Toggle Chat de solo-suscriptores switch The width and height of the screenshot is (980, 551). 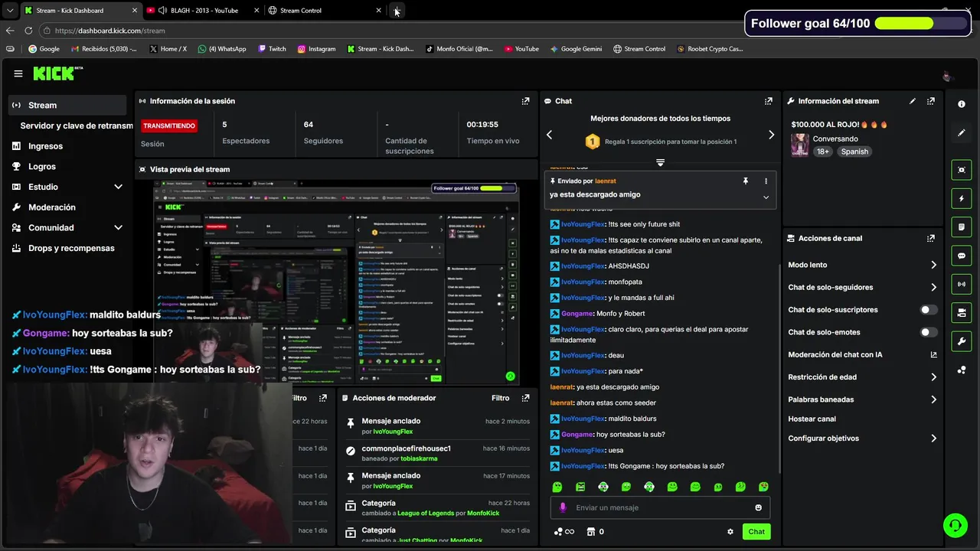[x=929, y=310]
